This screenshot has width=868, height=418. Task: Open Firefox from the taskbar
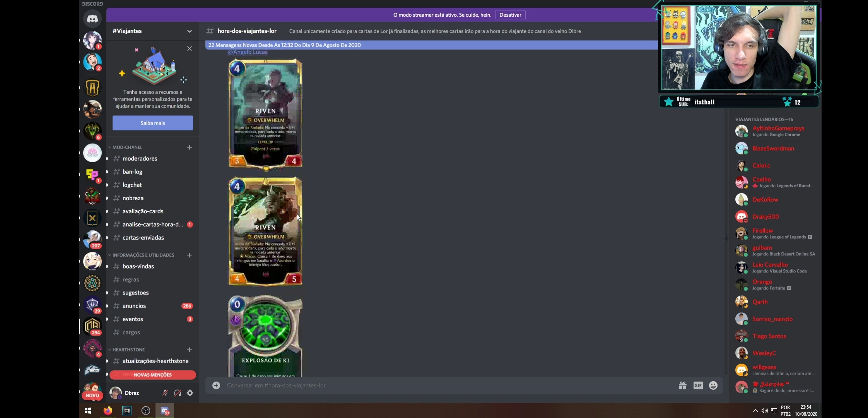[108, 411]
